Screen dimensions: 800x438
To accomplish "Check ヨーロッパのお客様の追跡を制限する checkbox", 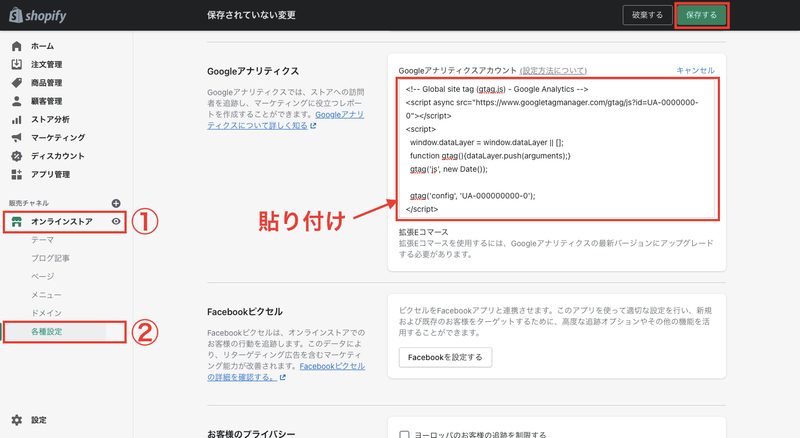I will [x=405, y=435].
